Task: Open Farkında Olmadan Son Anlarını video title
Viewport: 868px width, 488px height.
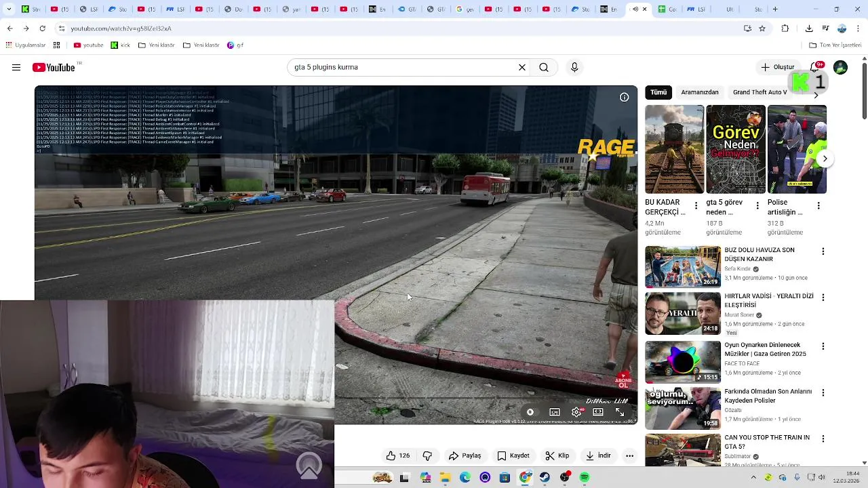Action: pyautogui.click(x=768, y=396)
